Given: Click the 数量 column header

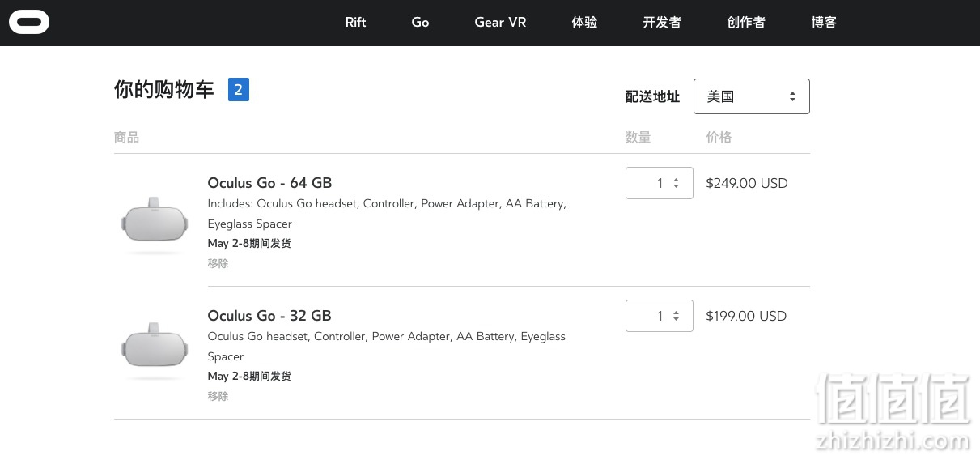Looking at the screenshot, I should coord(638,138).
